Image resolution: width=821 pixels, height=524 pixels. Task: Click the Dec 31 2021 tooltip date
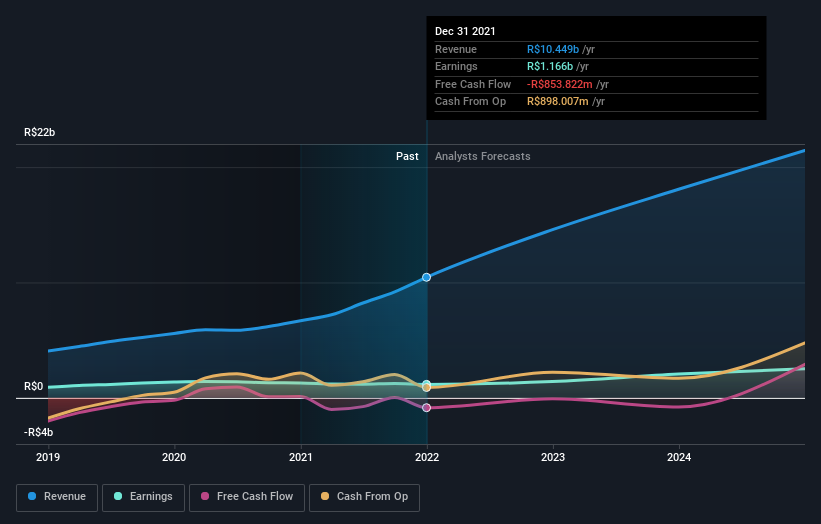465,31
